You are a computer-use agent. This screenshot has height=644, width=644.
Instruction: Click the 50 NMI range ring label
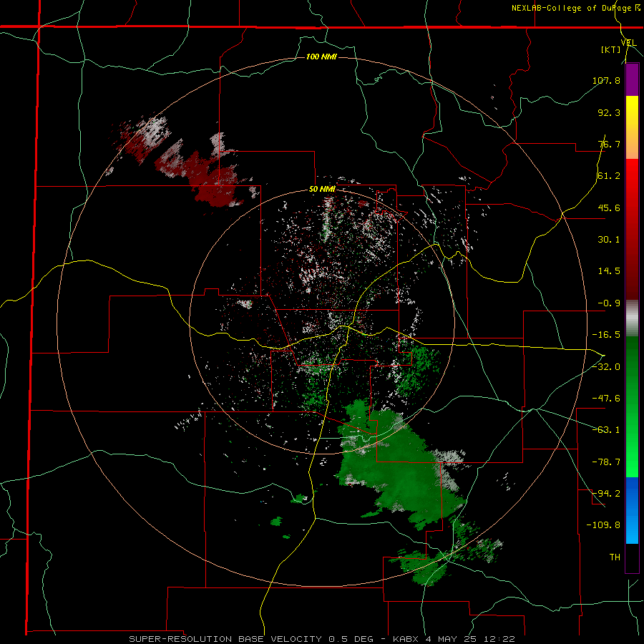(x=322, y=190)
